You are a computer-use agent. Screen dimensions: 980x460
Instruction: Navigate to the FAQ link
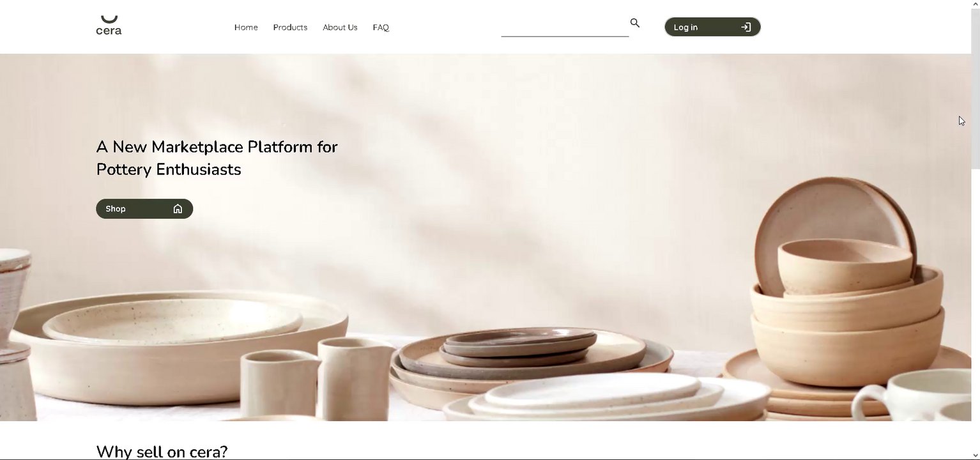click(x=381, y=27)
